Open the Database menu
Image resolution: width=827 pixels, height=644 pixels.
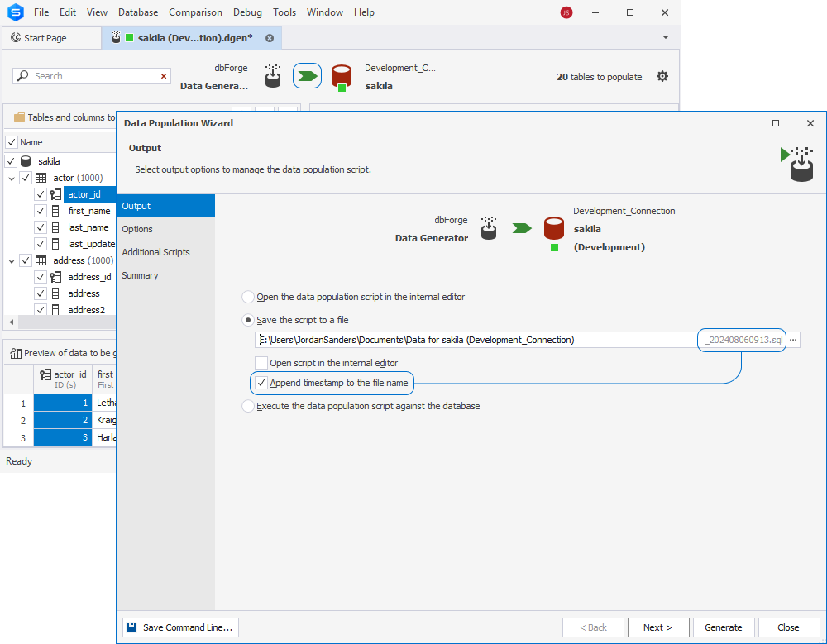(x=137, y=12)
